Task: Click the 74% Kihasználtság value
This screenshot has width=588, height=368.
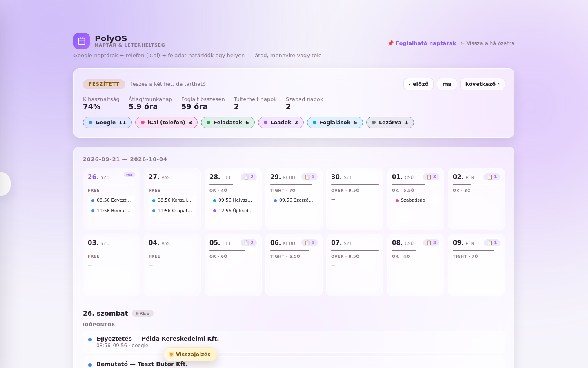Action: [92, 107]
